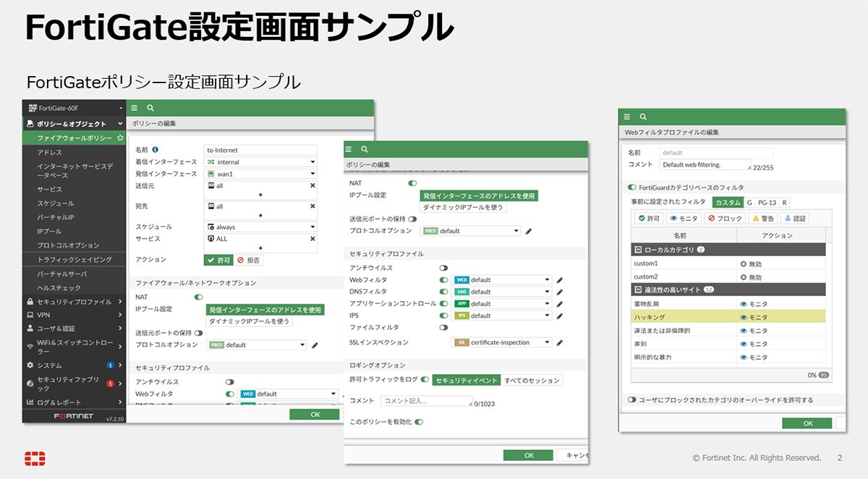
Task: Select ハッキング category row
Action: click(728, 317)
